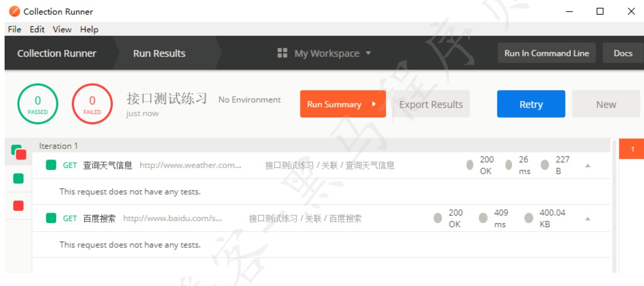Click the 409 ms dot indicator
Viewport: 644px width, 286px height.
[483, 218]
